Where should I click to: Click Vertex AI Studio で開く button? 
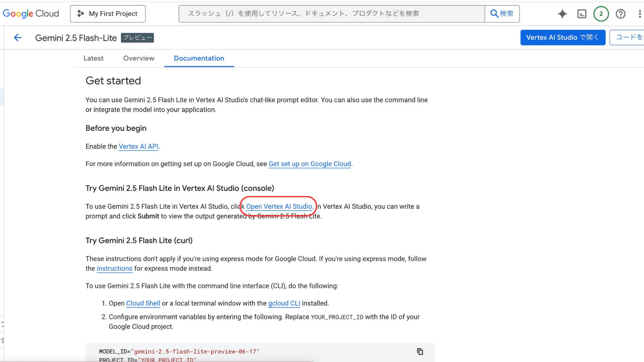click(x=563, y=38)
